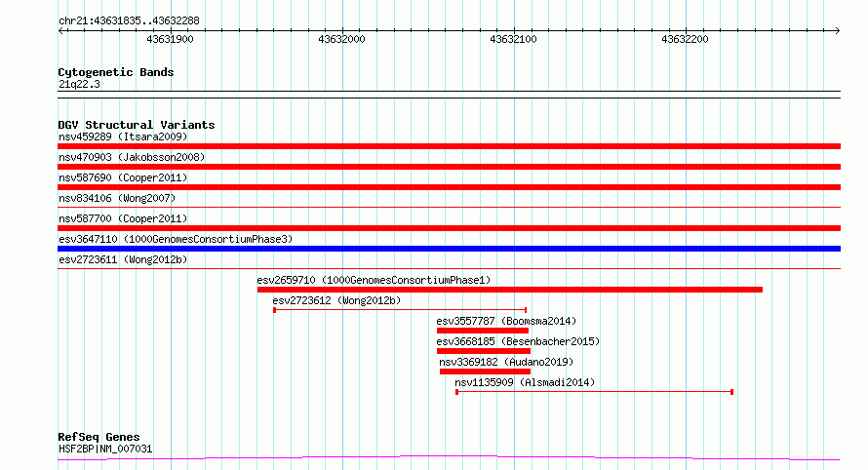Click the thin line feature of nsv834106

449,208
